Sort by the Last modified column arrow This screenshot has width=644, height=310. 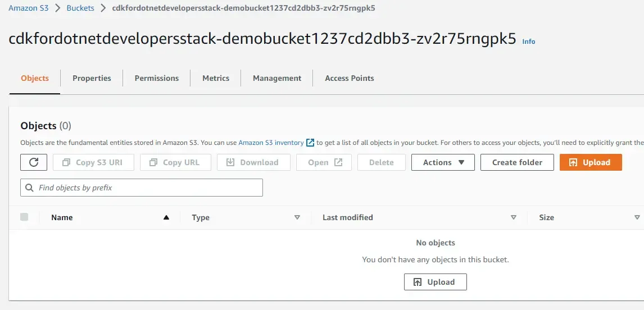tap(513, 217)
